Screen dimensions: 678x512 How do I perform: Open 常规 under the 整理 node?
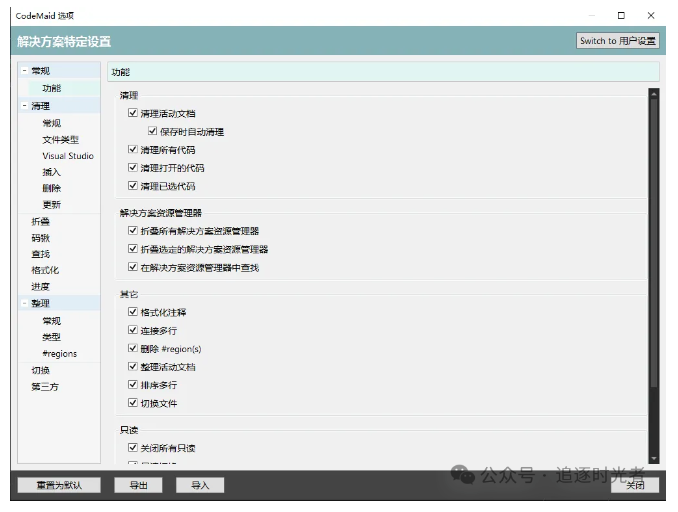[x=51, y=321]
